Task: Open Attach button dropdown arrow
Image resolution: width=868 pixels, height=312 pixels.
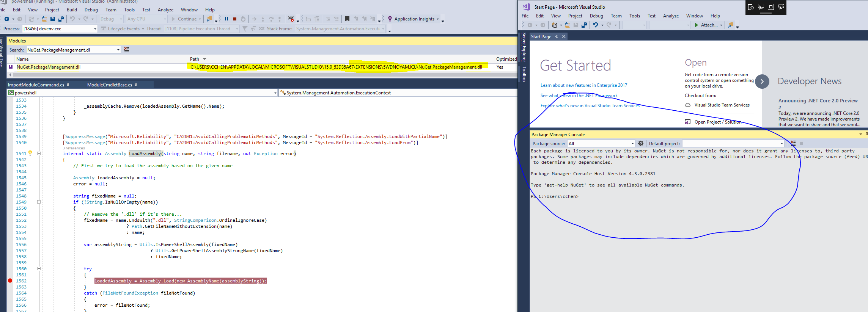Action: pyautogui.click(x=721, y=25)
